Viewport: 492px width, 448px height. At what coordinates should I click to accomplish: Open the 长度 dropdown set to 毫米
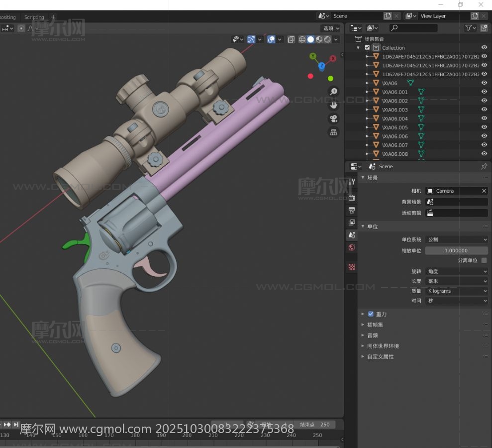[457, 281]
